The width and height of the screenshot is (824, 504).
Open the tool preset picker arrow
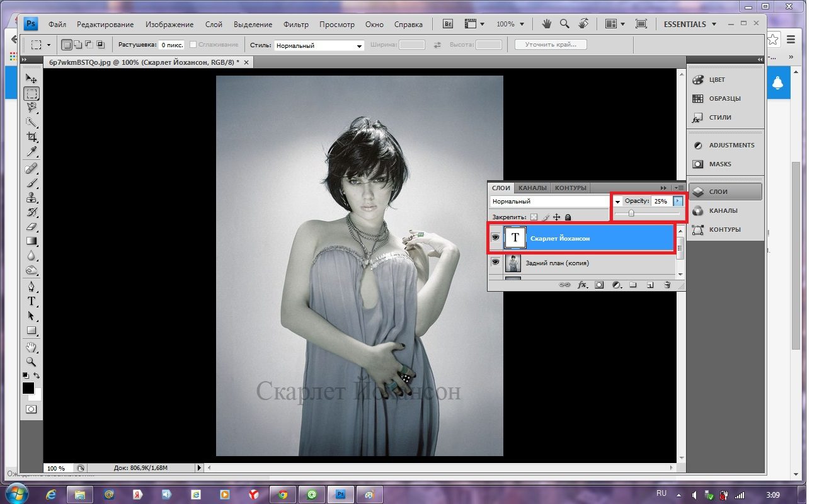pos(49,45)
